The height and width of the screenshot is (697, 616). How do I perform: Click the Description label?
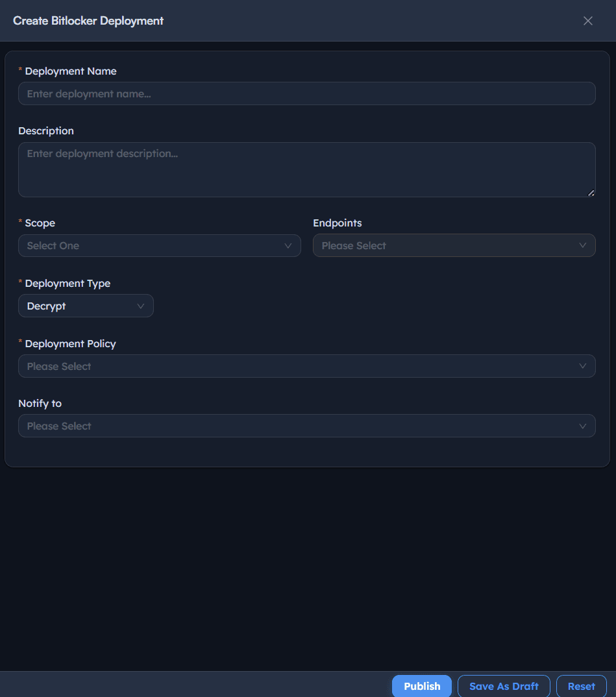tap(46, 130)
